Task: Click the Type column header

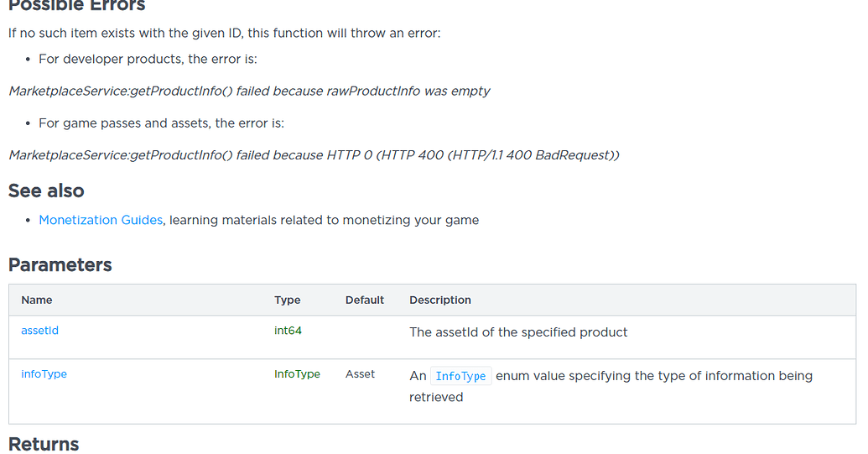Action: (288, 300)
